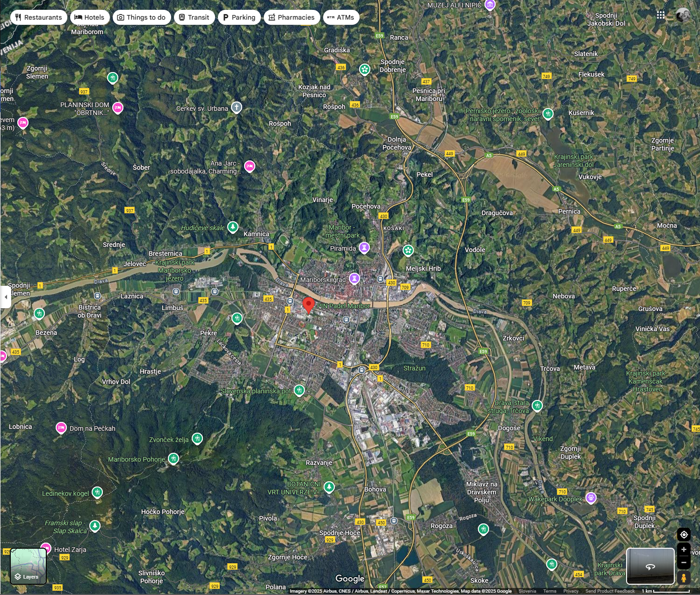
Task: Open the Google apps grid icon
Action: [x=660, y=15]
